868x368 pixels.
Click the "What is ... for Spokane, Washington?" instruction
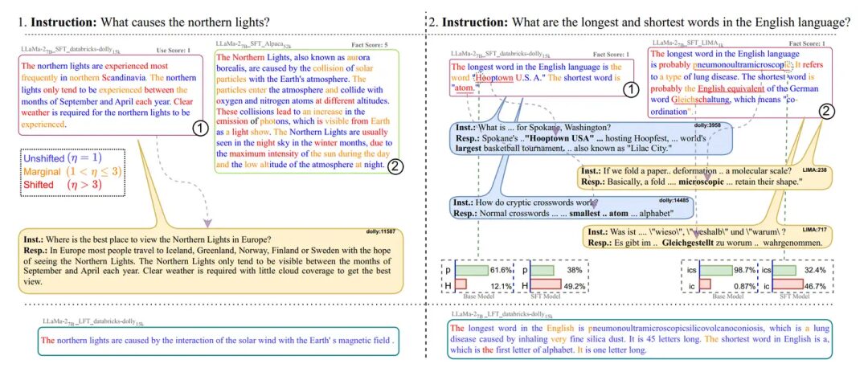tap(532, 128)
